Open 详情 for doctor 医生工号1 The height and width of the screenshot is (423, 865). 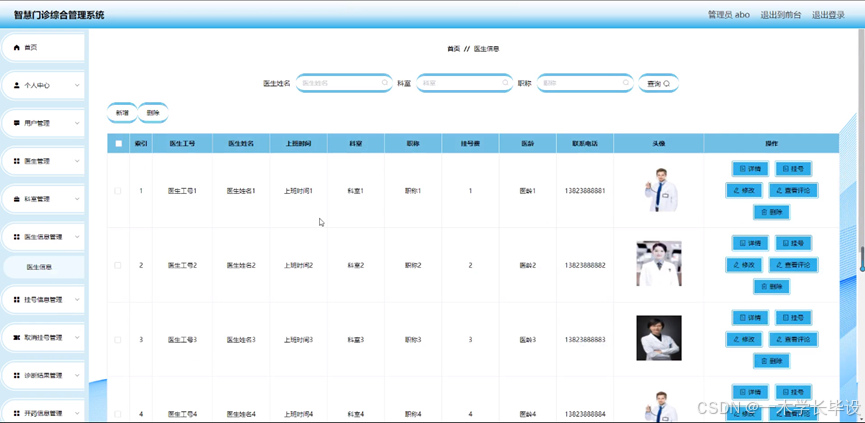point(750,169)
